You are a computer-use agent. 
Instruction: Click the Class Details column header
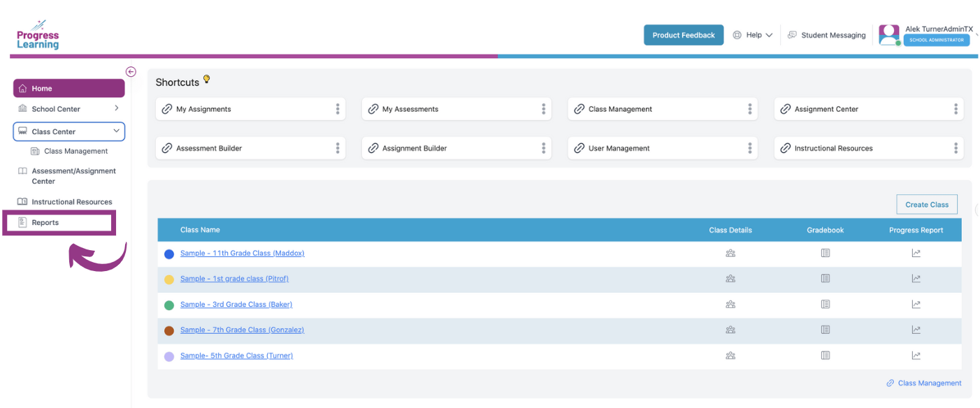pyautogui.click(x=730, y=230)
